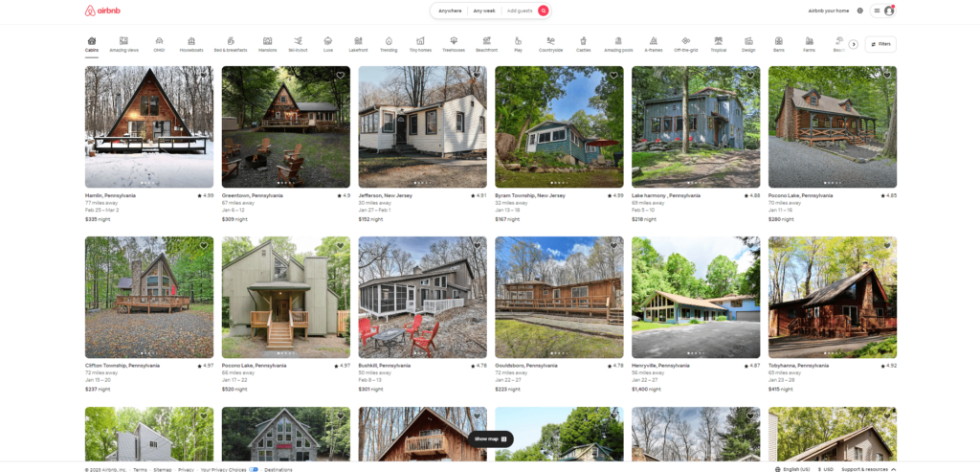Open the Hamlin A-frame cabin photo

[x=148, y=127]
